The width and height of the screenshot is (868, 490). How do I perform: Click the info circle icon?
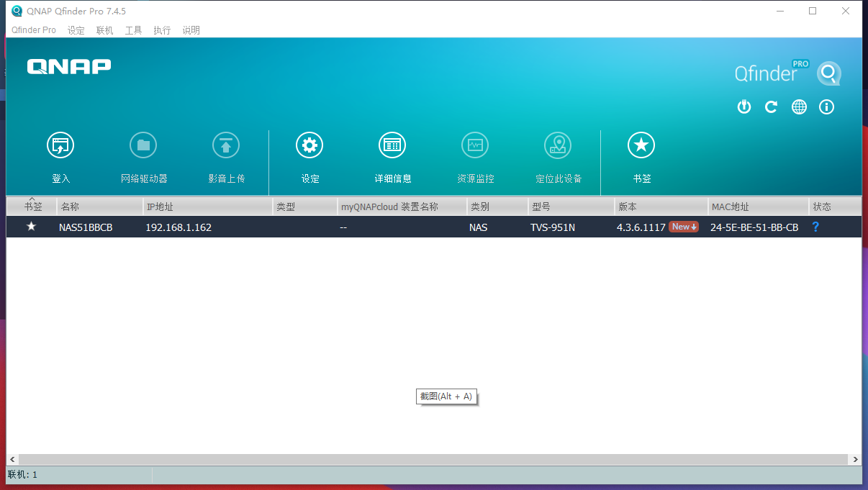click(x=827, y=106)
